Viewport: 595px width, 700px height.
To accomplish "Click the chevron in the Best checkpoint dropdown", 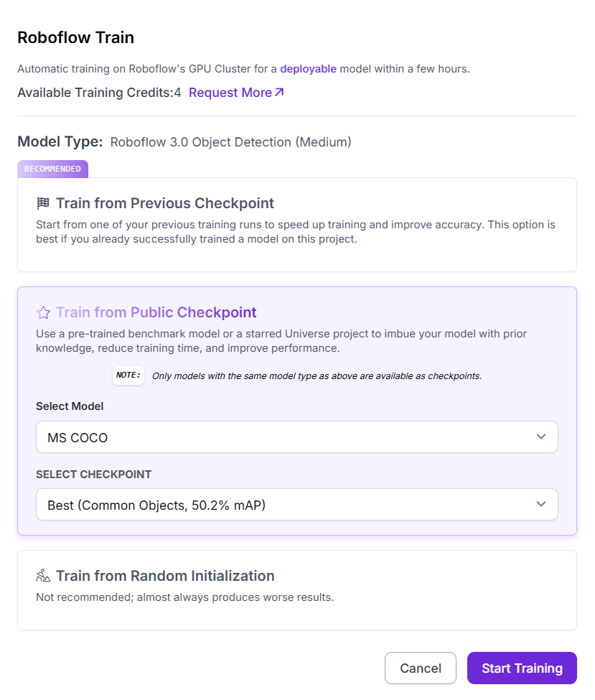I will tap(541, 505).
